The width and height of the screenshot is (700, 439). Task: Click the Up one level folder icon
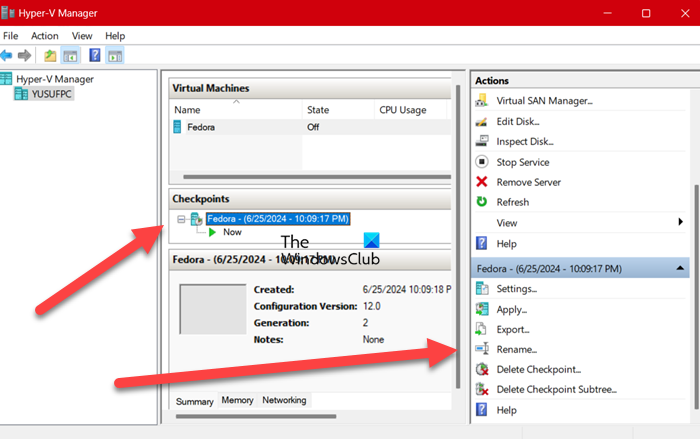coord(50,56)
